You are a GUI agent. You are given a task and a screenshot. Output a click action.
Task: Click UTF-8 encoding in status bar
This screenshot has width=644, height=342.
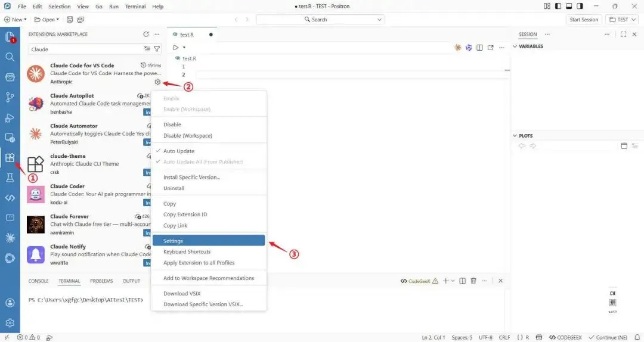coord(485,337)
